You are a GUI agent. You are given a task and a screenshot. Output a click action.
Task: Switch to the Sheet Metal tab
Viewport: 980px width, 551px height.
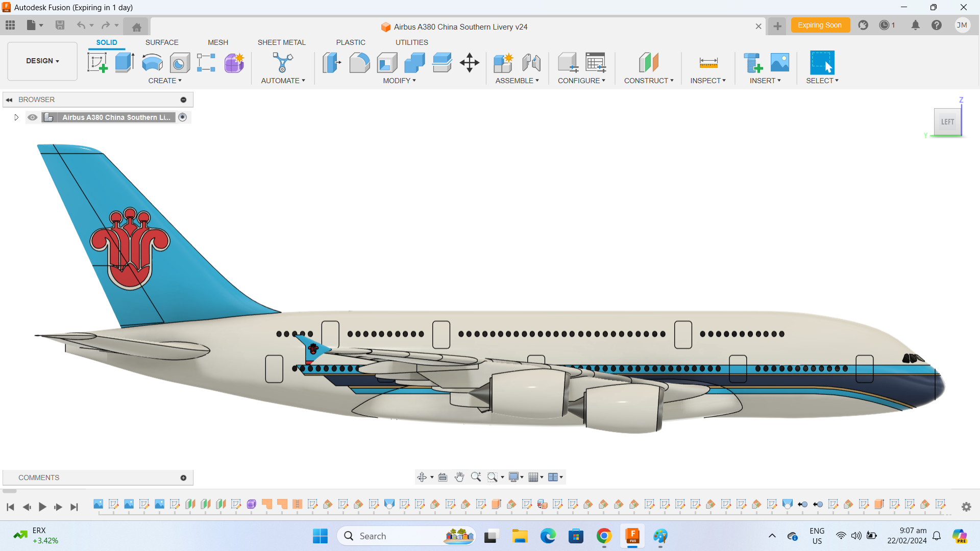point(282,42)
